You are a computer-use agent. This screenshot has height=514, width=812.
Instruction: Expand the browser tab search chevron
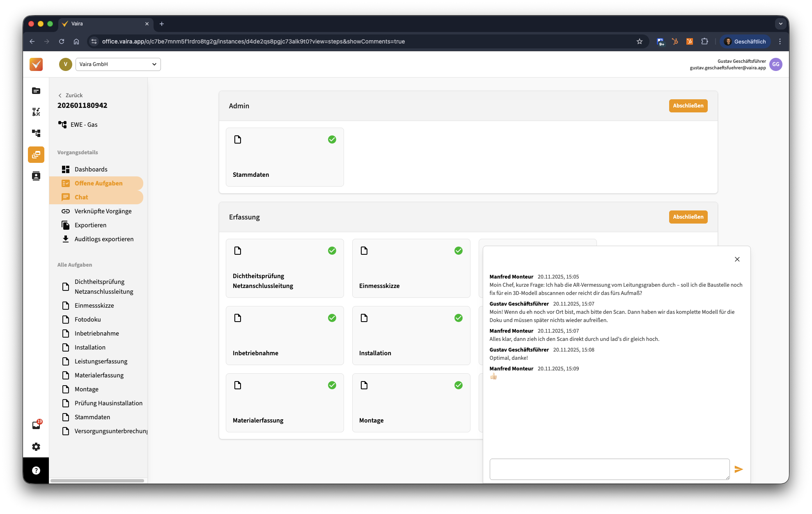pyautogui.click(x=780, y=24)
